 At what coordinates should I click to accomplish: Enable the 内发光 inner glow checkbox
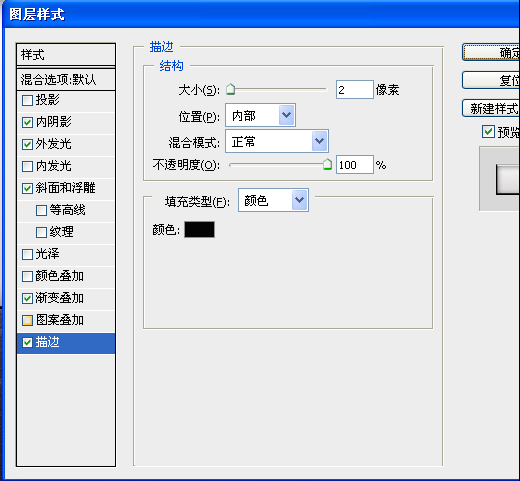pyautogui.click(x=27, y=166)
